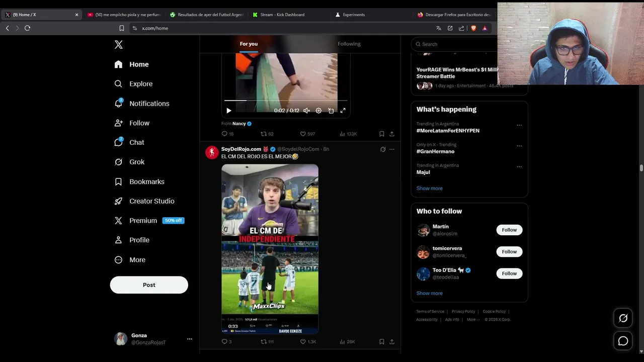Go to Premium with the 50% off badge
The height and width of the screenshot is (362, 644).
[x=149, y=221]
